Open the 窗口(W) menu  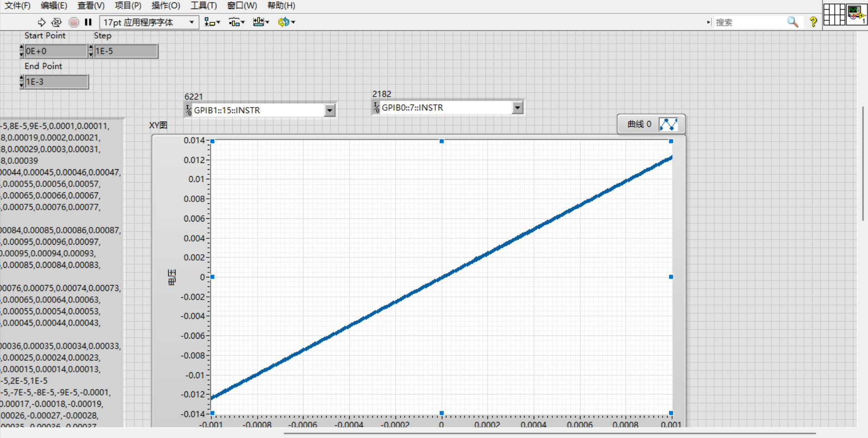pos(242,5)
